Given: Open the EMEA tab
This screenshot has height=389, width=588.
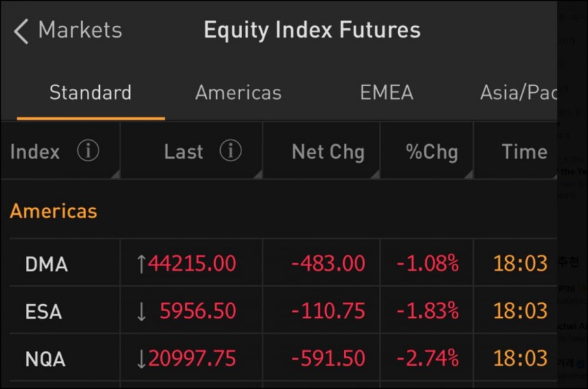Looking at the screenshot, I should click(386, 93).
